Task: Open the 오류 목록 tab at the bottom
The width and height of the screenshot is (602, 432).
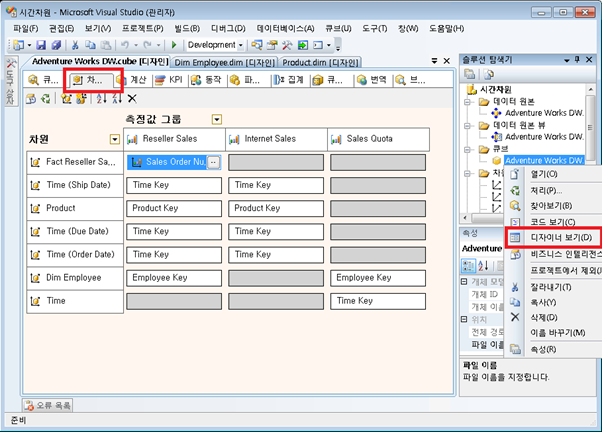Action: click(48, 406)
